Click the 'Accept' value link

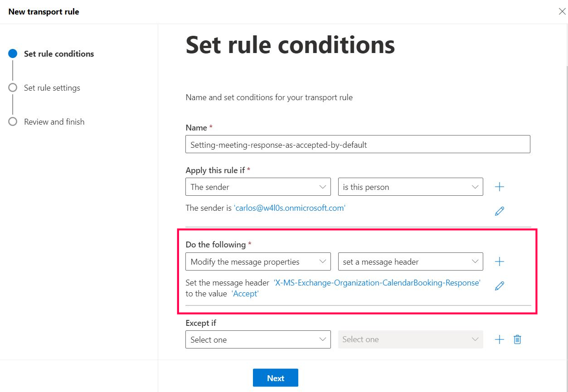coord(245,294)
